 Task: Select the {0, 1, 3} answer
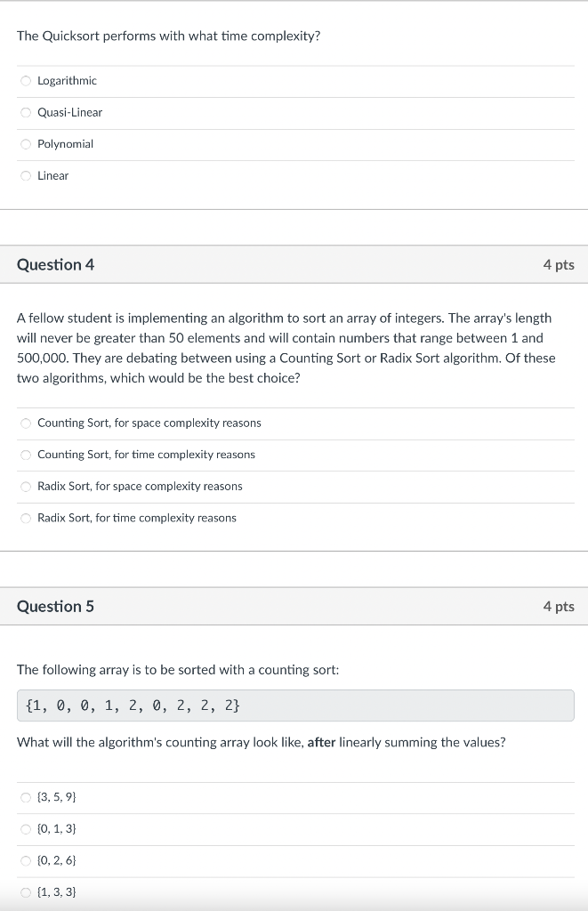click(x=26, y=828)
